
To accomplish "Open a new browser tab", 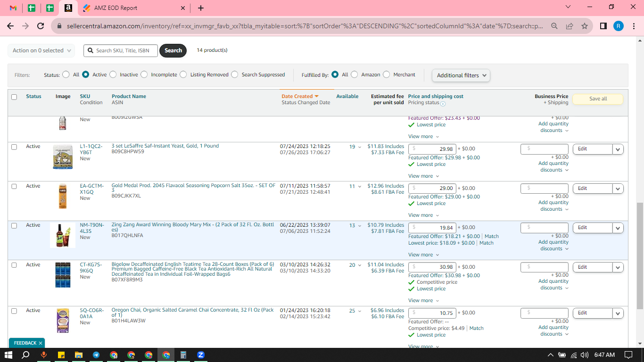I will (201, 8).
